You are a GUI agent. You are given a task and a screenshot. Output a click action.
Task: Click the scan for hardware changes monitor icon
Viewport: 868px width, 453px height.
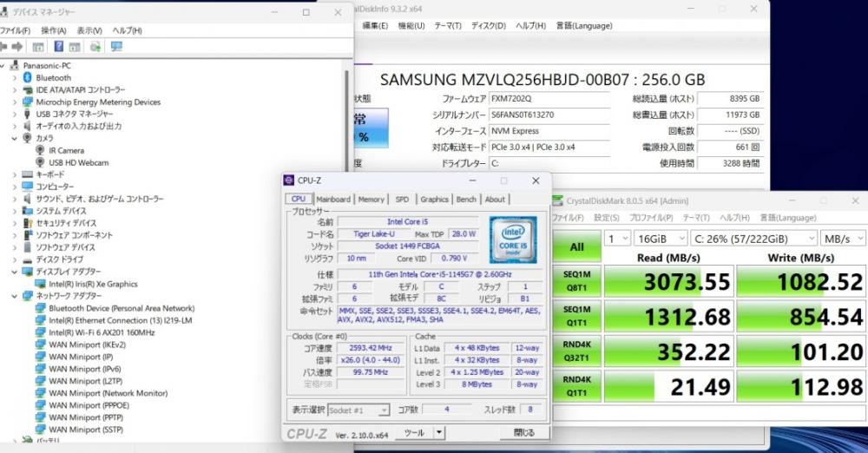tap(116, 47)
